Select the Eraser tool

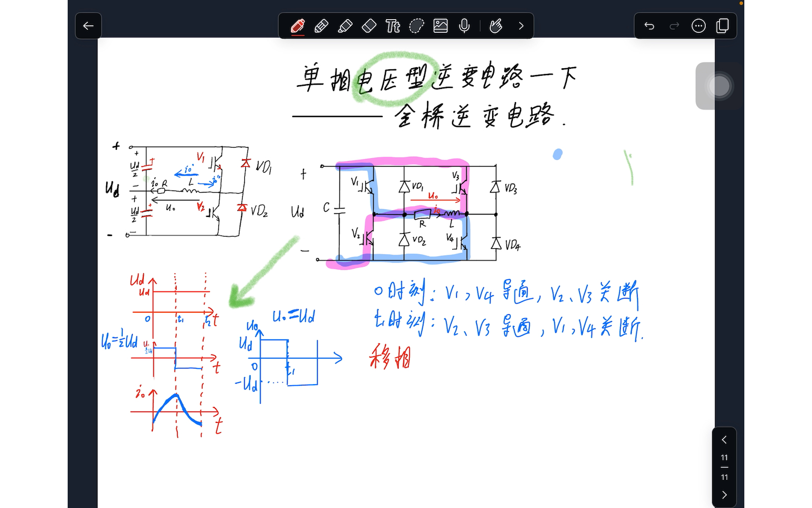(369, 26)
